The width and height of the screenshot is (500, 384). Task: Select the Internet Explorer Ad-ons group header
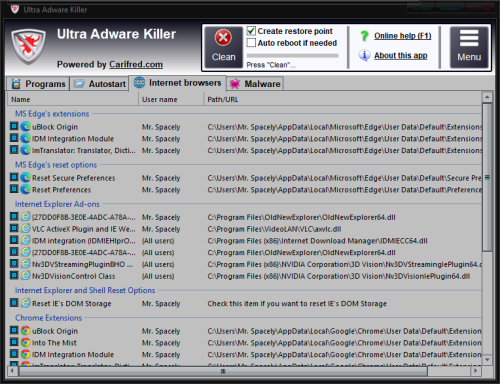coord(57,204)
